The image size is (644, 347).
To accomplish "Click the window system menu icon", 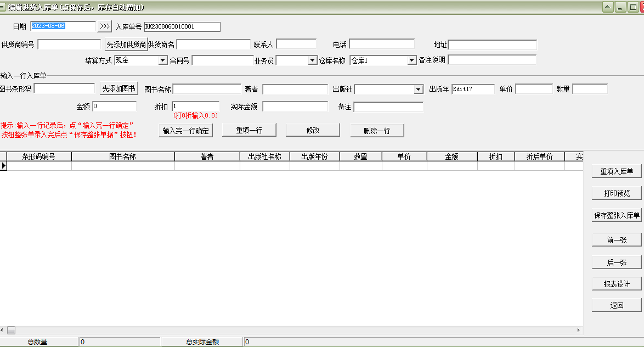I will (2, 7).
